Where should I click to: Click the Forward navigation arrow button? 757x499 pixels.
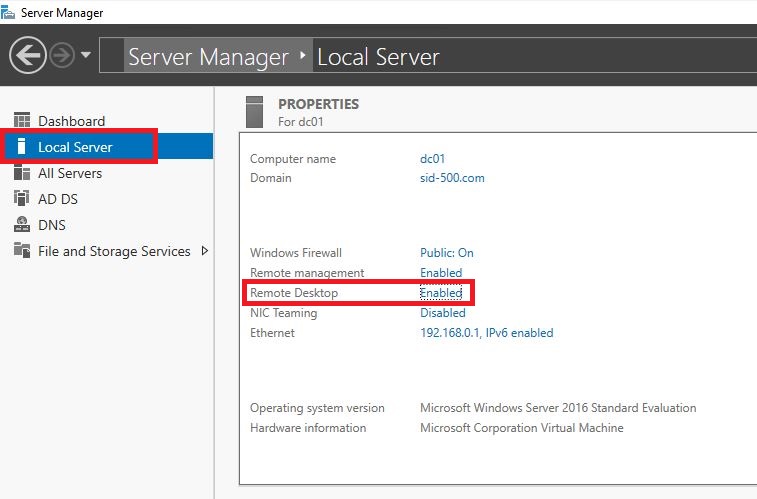(x=62, y=55)
